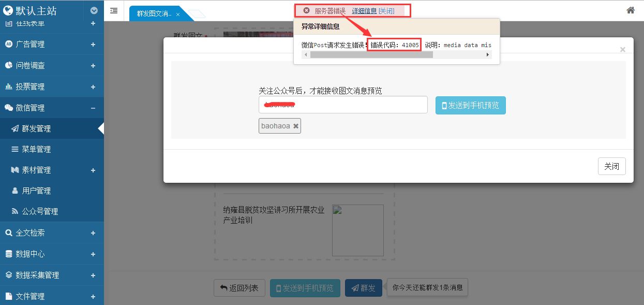Image resolution: width=644 pixels, height=305 pixels.
Task: Open 群发管理 in sidebar
Action: pos(36,128)
